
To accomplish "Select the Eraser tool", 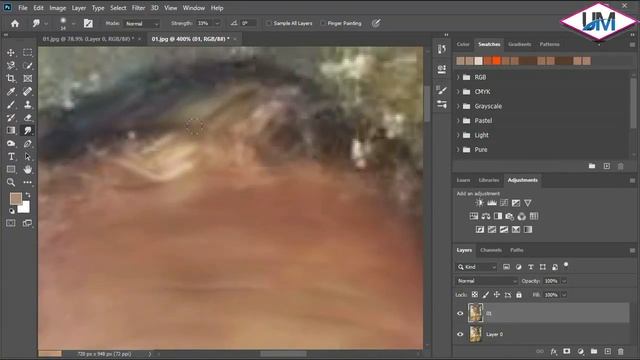I will point(27,118).
